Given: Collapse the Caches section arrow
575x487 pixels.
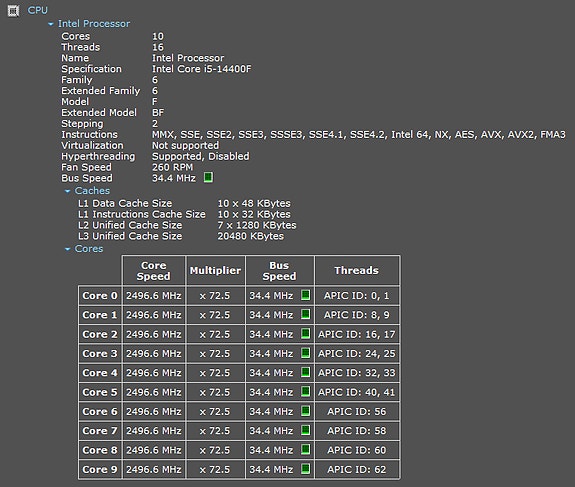Looking at the screenshot, I should pos(67,191).
